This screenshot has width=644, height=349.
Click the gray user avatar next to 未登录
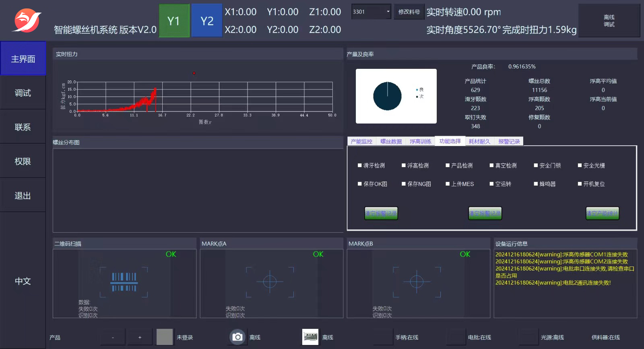164,337
